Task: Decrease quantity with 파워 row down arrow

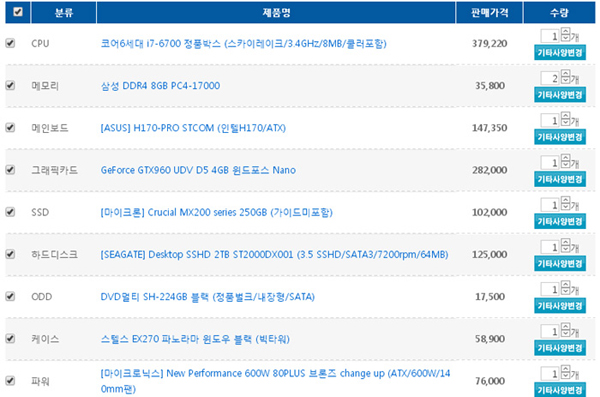Action: tap(566, 376)
